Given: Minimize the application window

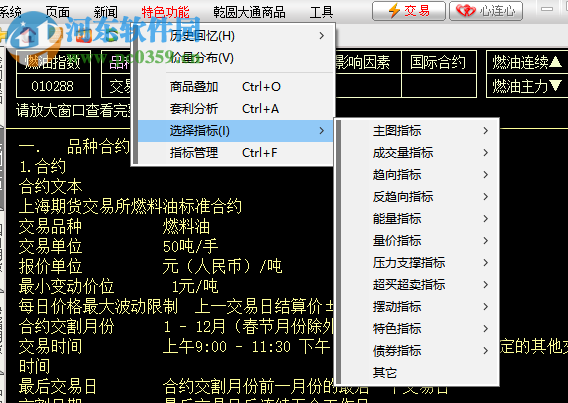Looking at the screenshot, I should (547, 9).
